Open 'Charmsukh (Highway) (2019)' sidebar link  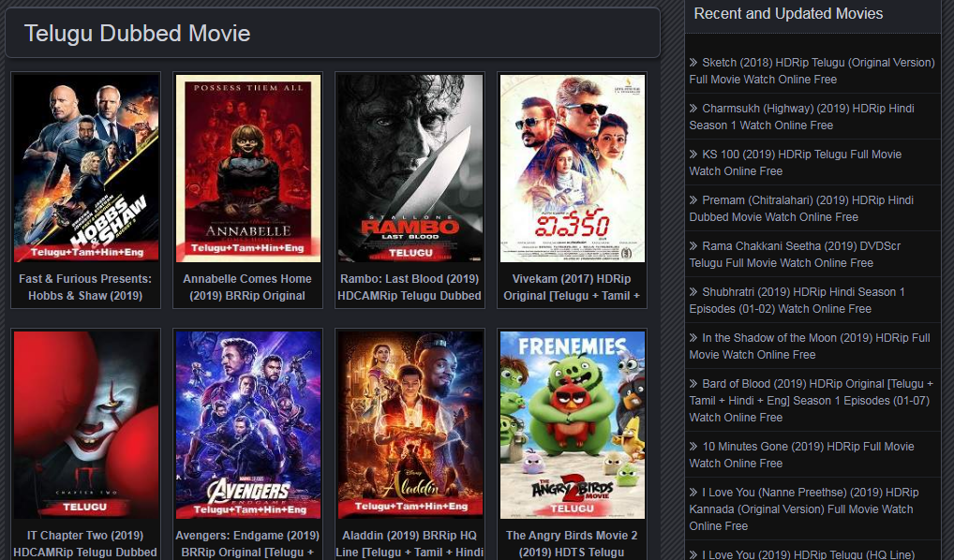click(801, 117)
